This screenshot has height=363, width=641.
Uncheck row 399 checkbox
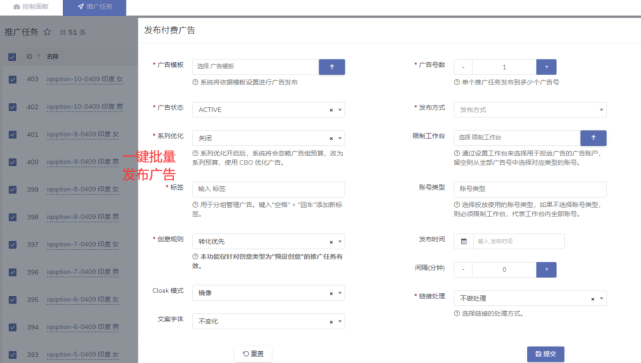click(13, 190)
